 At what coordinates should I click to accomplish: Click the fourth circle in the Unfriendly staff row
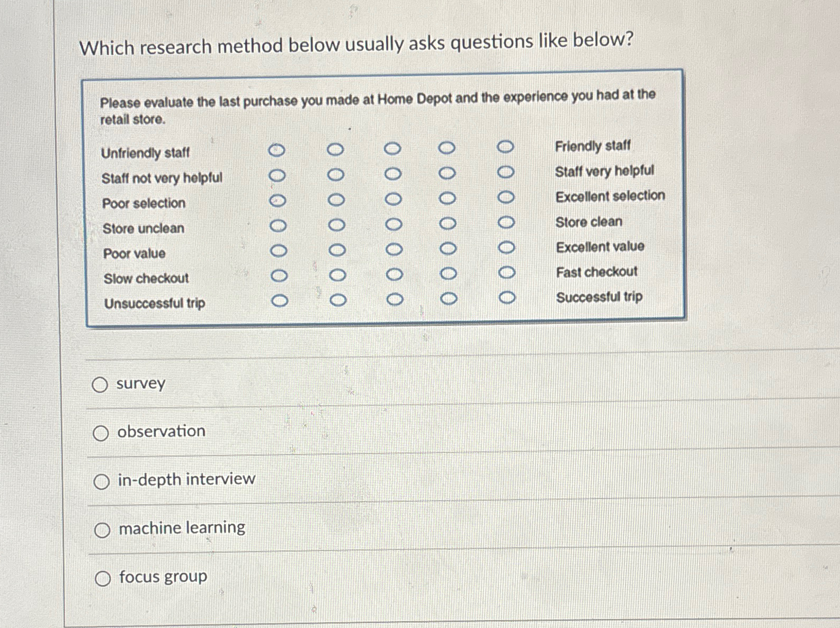pyautogui.click(x=448, y=149)
